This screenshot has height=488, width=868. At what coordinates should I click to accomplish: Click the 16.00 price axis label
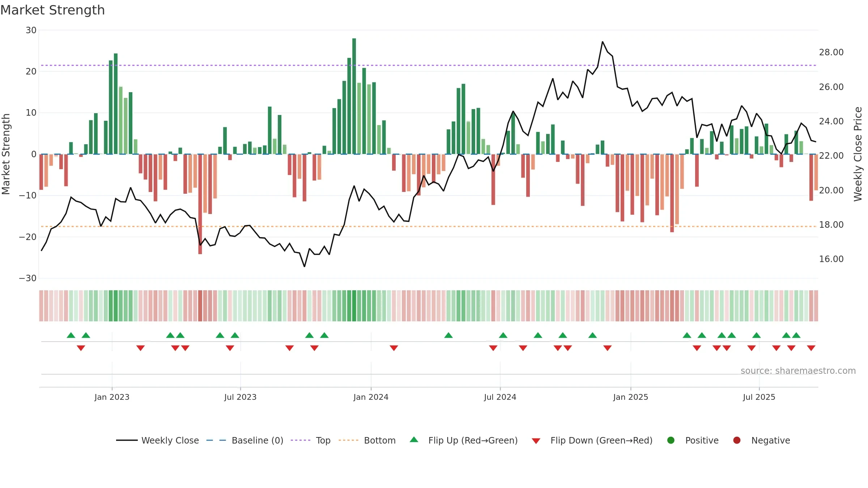[x=831, y=259]
